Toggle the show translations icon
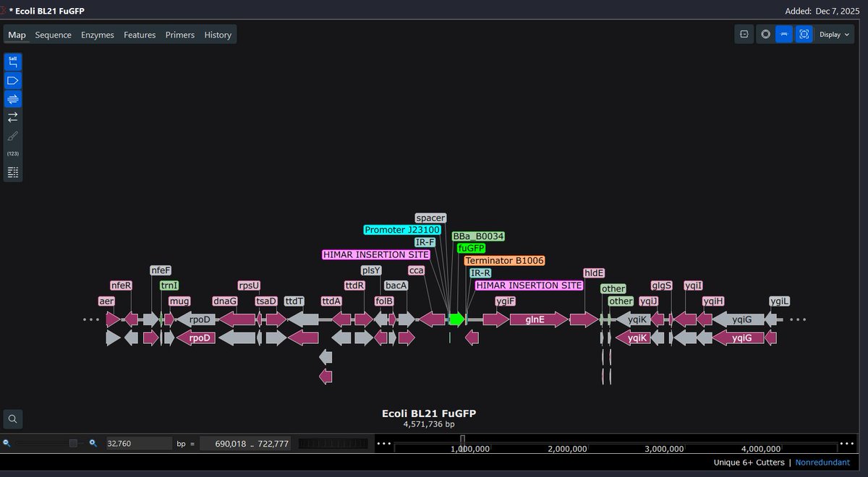 pyautogui.click(x=13, y=99)
